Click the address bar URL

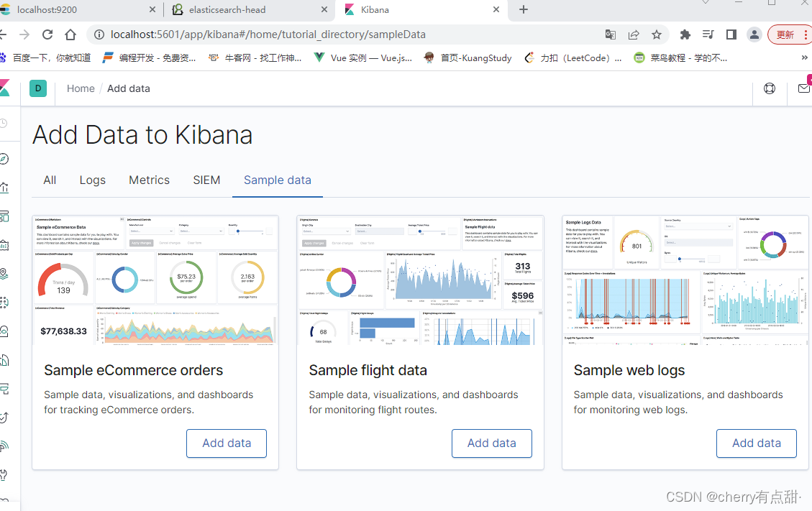[268, 34]
